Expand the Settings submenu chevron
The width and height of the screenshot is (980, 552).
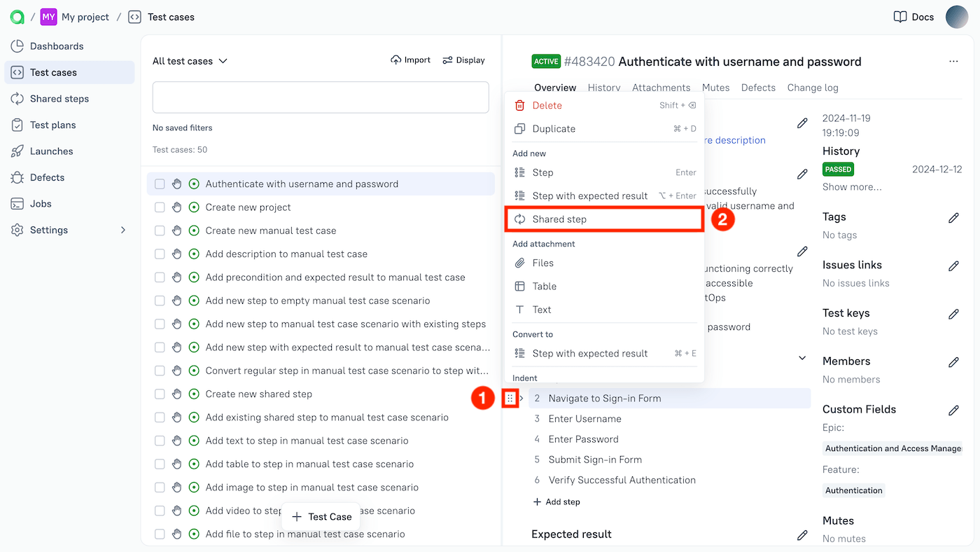(123, 229)
